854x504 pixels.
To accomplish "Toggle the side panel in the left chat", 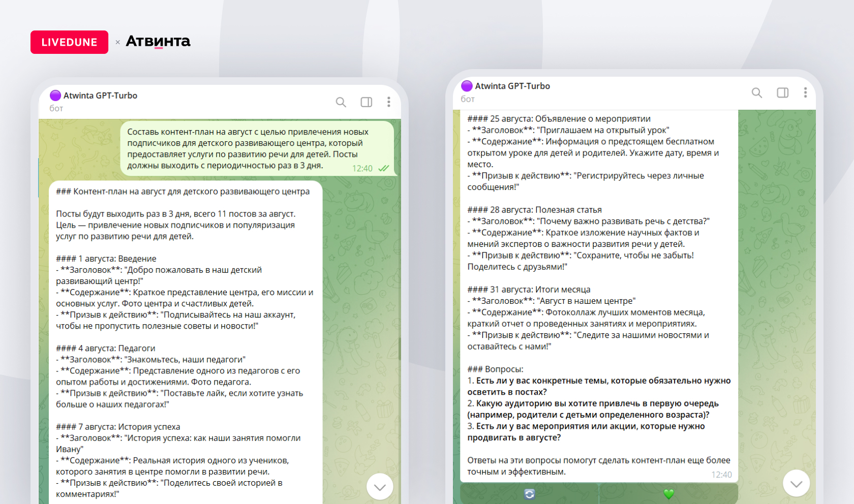I will 366,102.
